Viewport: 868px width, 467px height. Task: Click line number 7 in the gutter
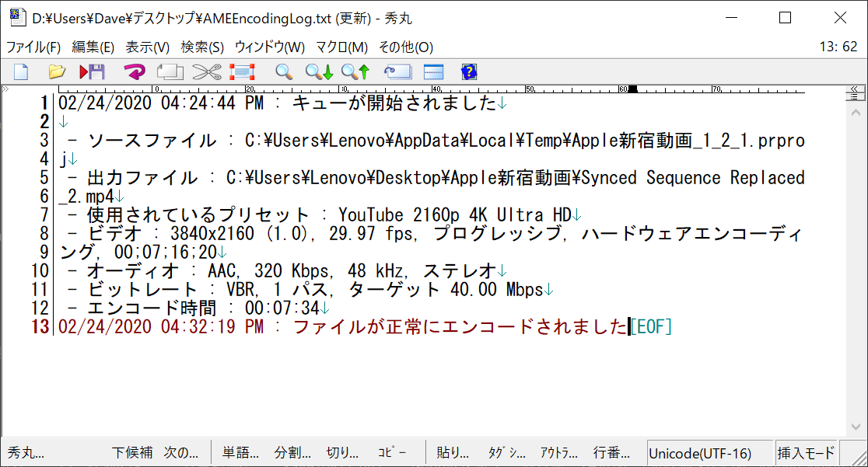tap(44, 214)
